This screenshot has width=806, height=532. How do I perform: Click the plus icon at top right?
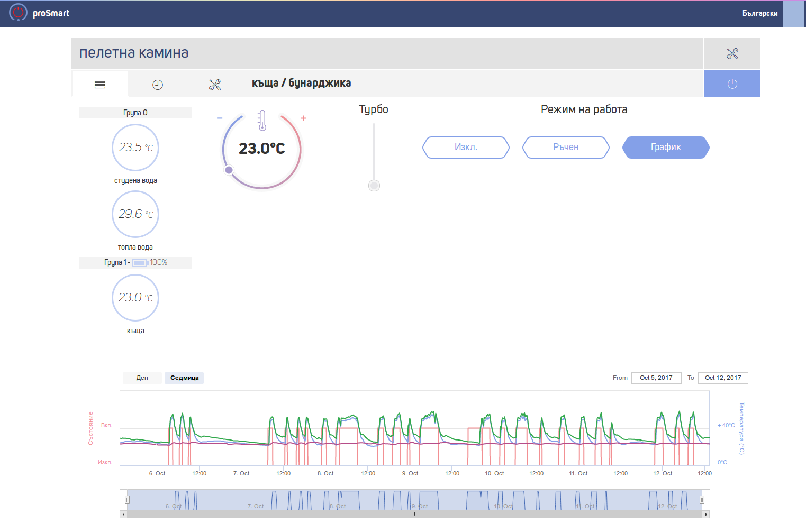(794, 14)
